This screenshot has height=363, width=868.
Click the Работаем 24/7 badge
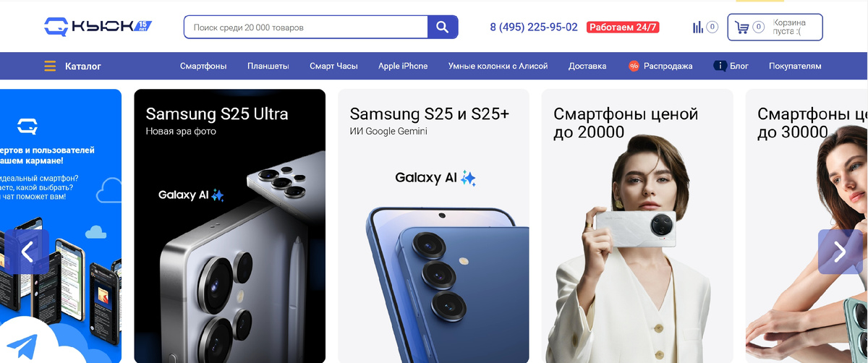623,27
